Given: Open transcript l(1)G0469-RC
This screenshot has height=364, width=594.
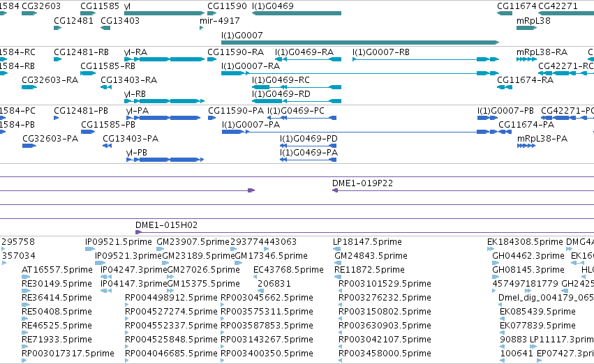Looking at the screenshot, I should click(x=281, y=80).
